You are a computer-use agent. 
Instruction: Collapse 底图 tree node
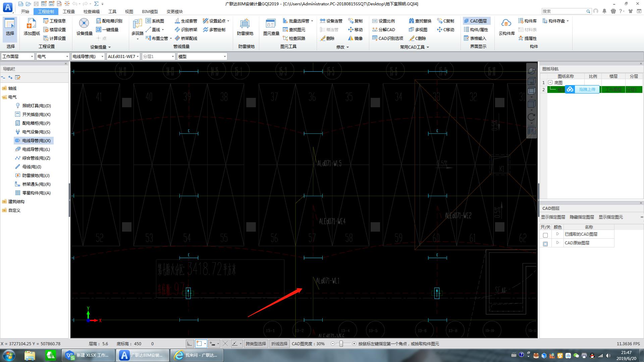[550, 82]
